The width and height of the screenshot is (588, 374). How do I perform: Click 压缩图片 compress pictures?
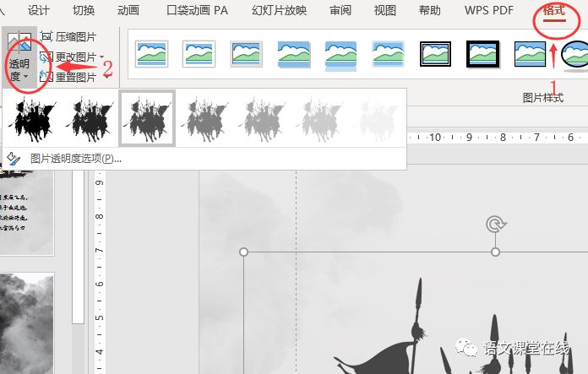coord(68,37)
